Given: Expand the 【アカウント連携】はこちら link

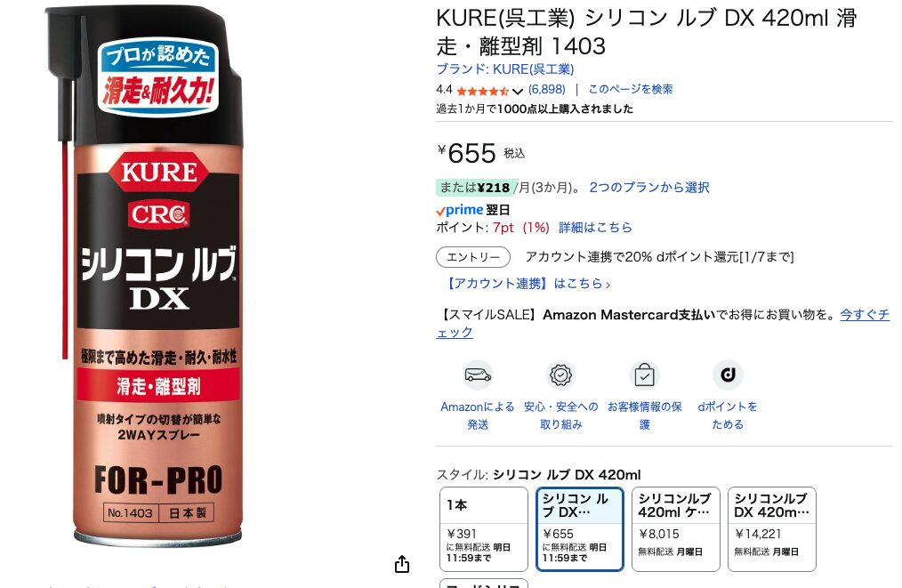Looking at the screenshot, I should pyautogui.click(x=527, y=284).
